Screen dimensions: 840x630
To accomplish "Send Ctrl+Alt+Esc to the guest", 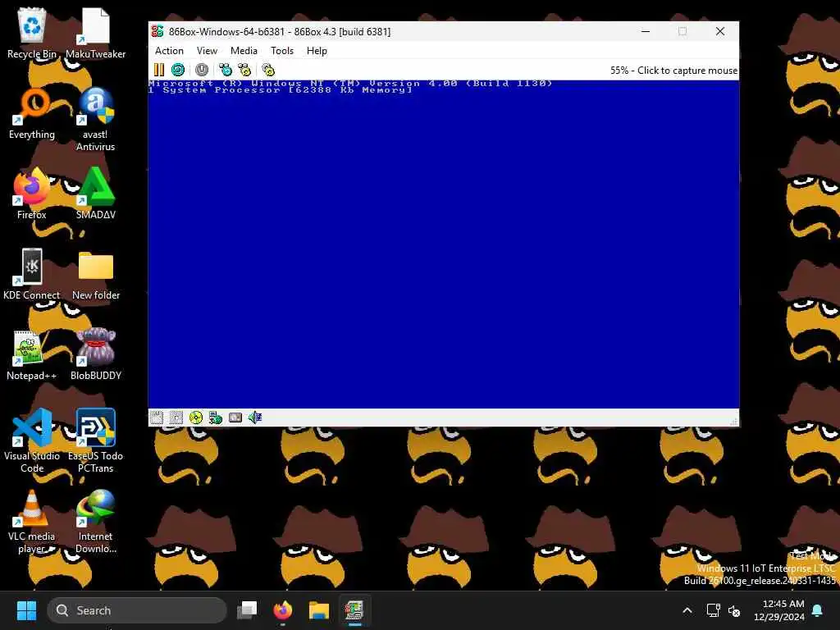I will tap(244, 70).
